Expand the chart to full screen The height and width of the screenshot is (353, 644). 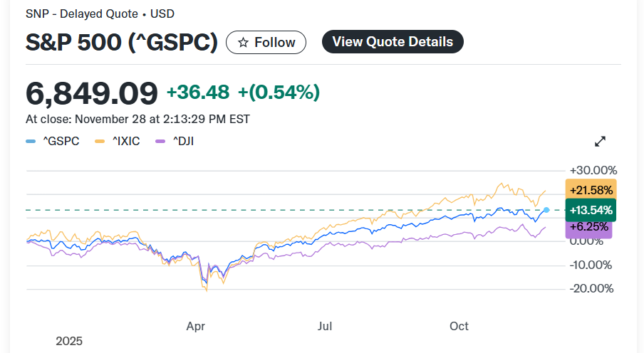click(600, 141)
